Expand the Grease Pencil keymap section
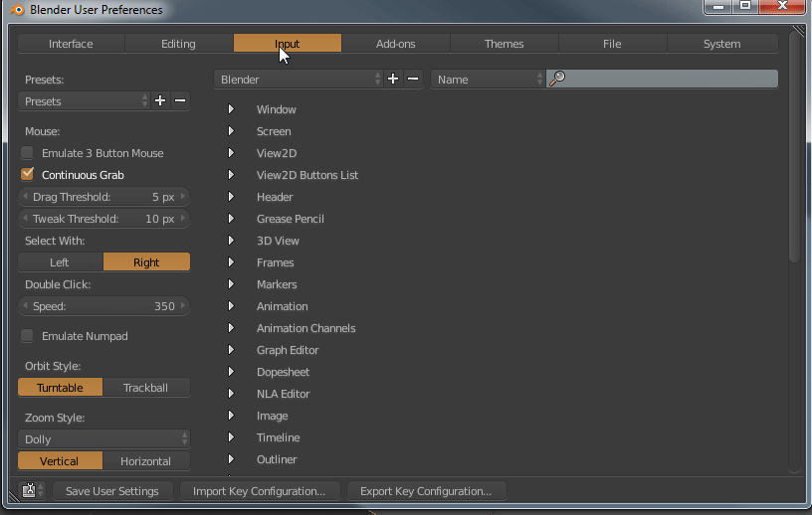The image size is (812, 515). click(x=231, y=219)
